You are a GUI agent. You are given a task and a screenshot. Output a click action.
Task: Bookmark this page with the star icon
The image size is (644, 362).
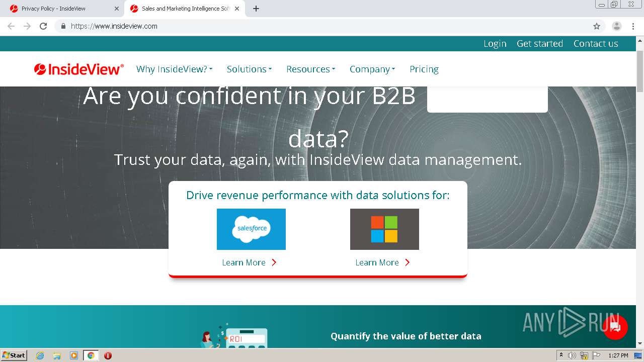coord(597,26)
